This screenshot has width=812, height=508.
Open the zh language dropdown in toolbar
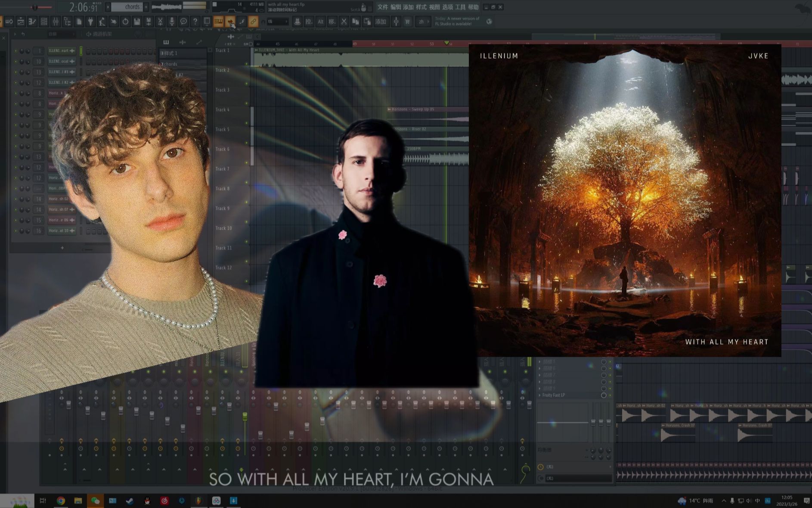[x=423, y=22]
